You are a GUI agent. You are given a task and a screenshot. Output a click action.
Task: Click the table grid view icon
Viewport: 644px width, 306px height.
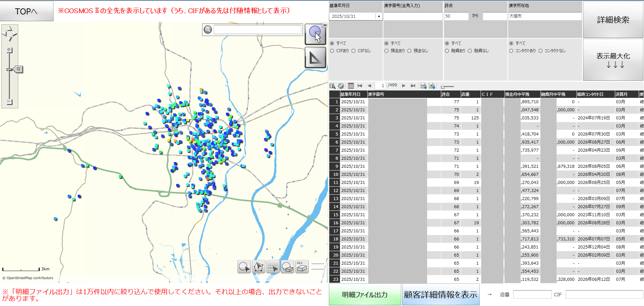tap(351, 86)
